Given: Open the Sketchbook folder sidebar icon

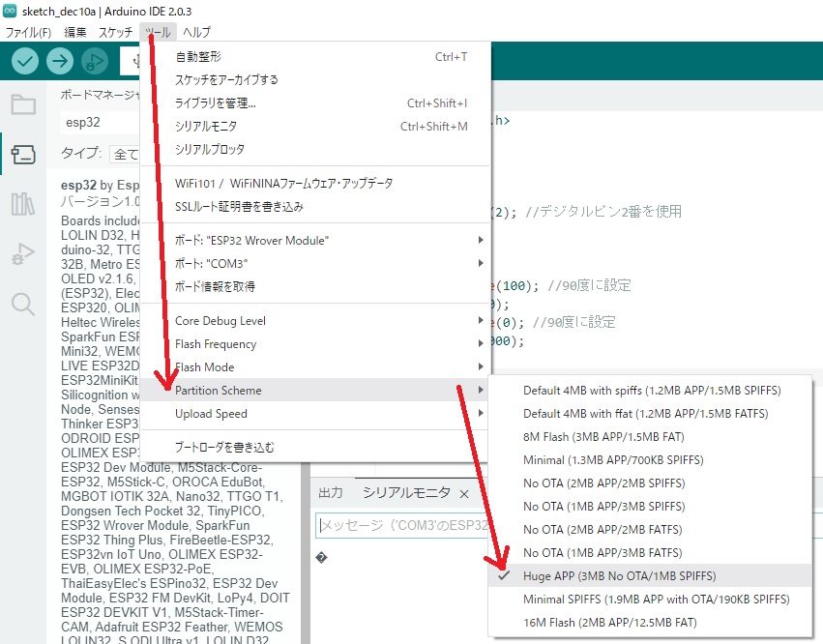Looking at the screenshot, I should pyautogui.click(x=23, y=104).
